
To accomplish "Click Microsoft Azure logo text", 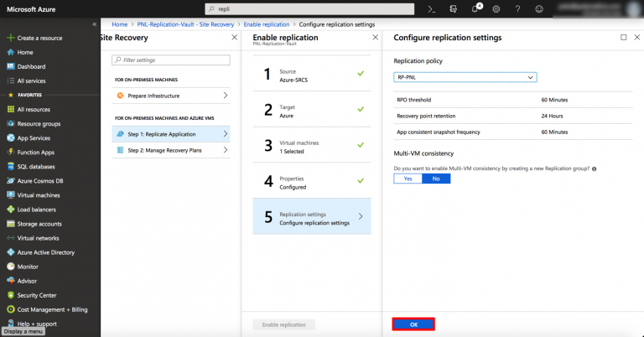I will point(31,9).
